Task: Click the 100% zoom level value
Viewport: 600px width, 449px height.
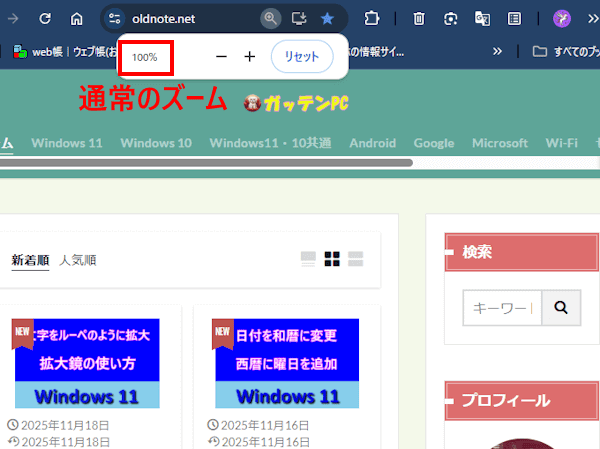Action: (145, 57)
